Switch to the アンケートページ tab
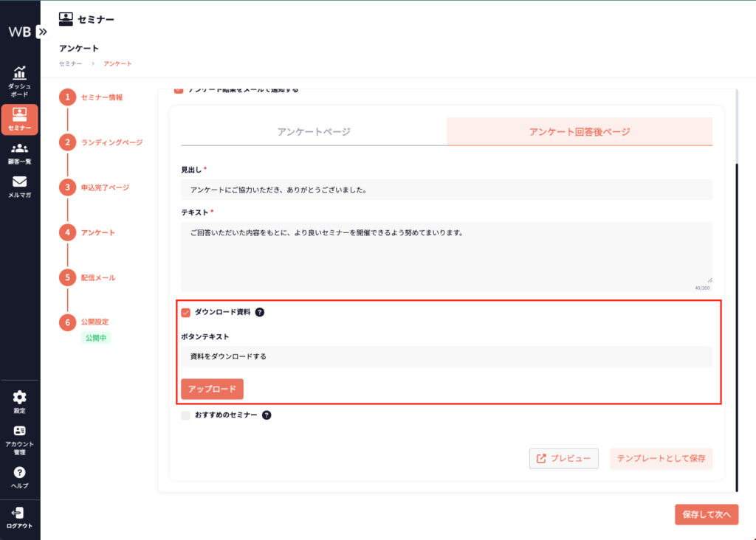 (x=314, y=132)
